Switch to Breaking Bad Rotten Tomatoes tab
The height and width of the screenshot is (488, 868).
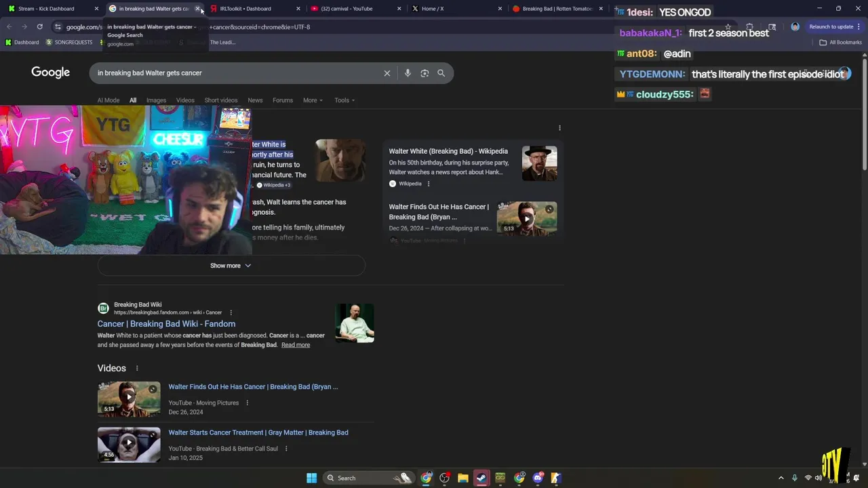click(x=556, y=9)
